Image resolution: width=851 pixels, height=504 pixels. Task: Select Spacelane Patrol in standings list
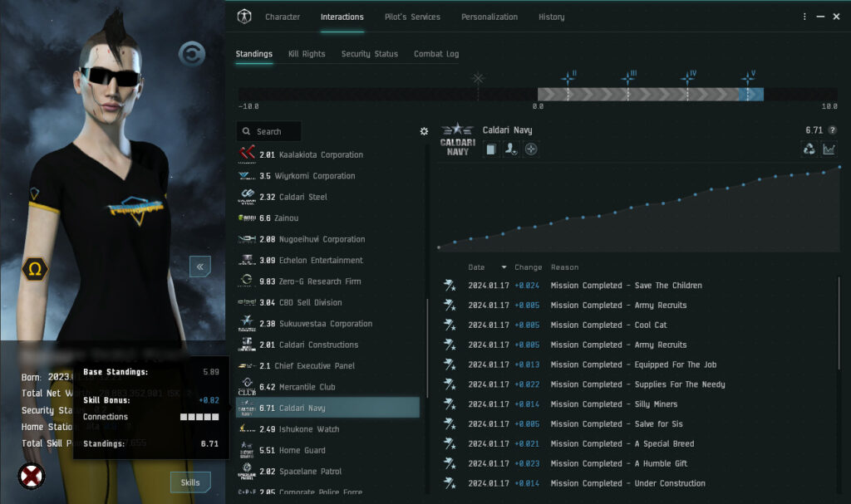point(327,472)
